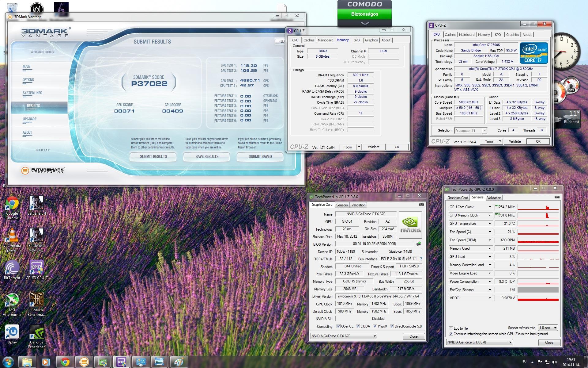Screen dimensions: 588x368
Task: Open the Sensor refresh rate dropdown
Action: pos(548,328)
